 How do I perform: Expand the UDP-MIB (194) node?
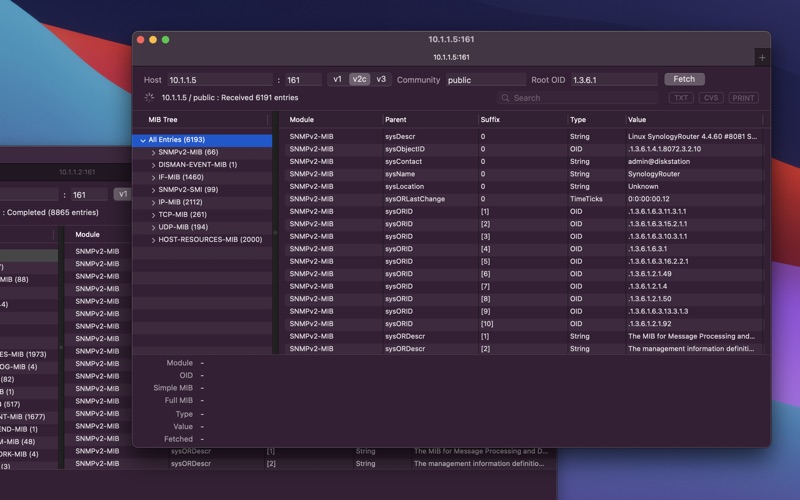[x=153, y=228]
